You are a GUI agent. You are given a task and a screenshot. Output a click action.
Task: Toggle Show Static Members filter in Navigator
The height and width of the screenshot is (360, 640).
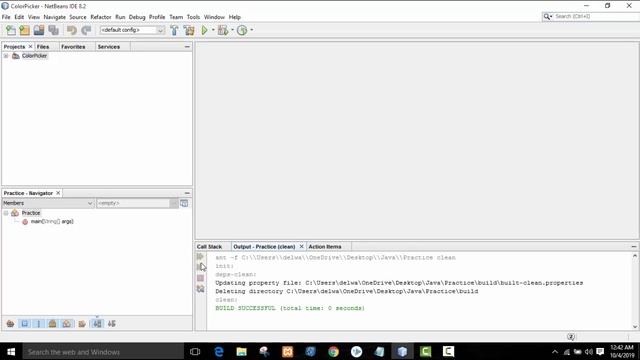coord(39,324)
